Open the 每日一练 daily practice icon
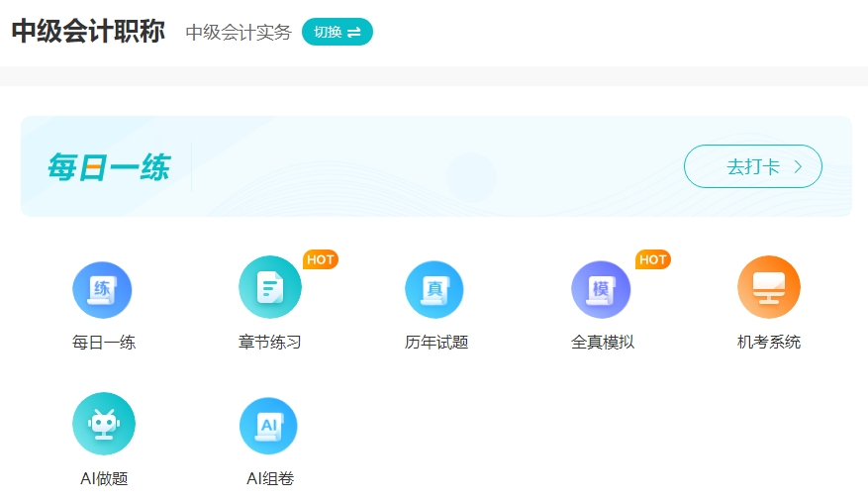This screenshot has height=501, width=868. click(102, 289)
